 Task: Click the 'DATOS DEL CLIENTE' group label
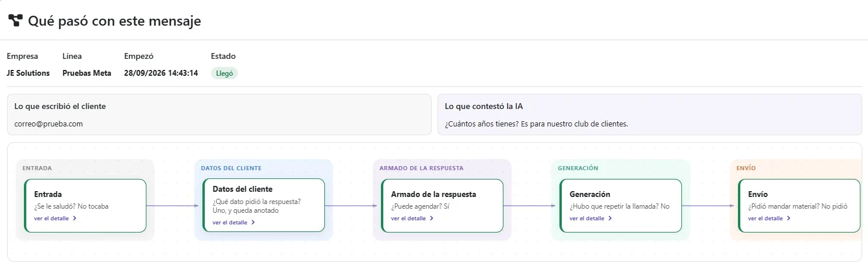[x=231, y=168]
